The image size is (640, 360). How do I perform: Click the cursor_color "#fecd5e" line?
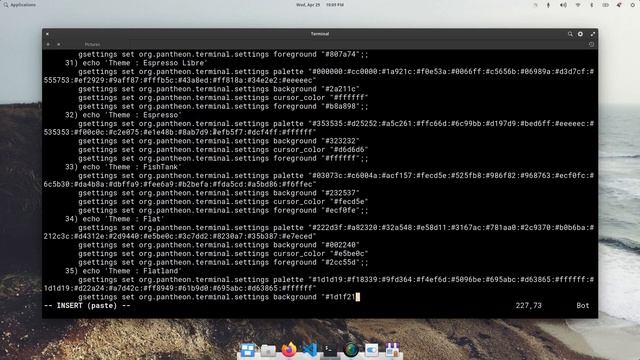[223, 202]
